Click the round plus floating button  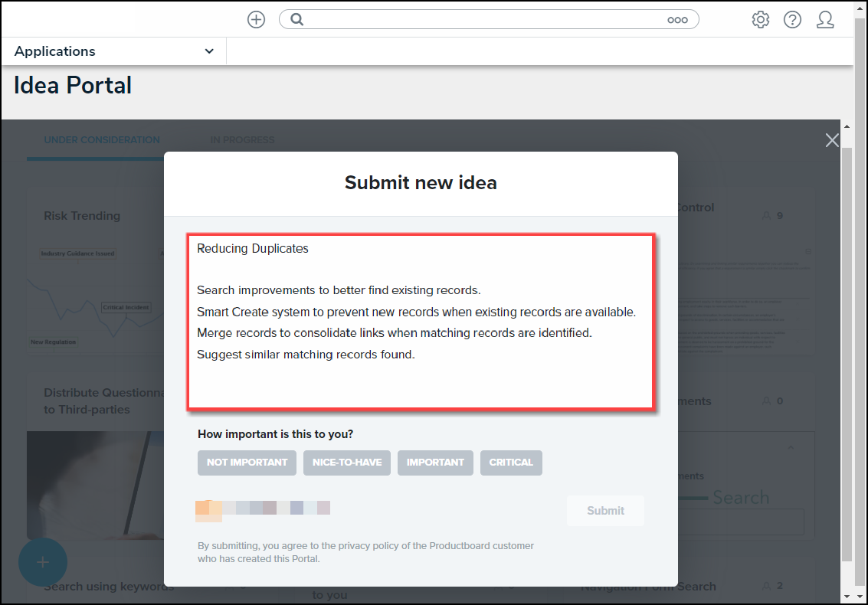tap(43, 562)
